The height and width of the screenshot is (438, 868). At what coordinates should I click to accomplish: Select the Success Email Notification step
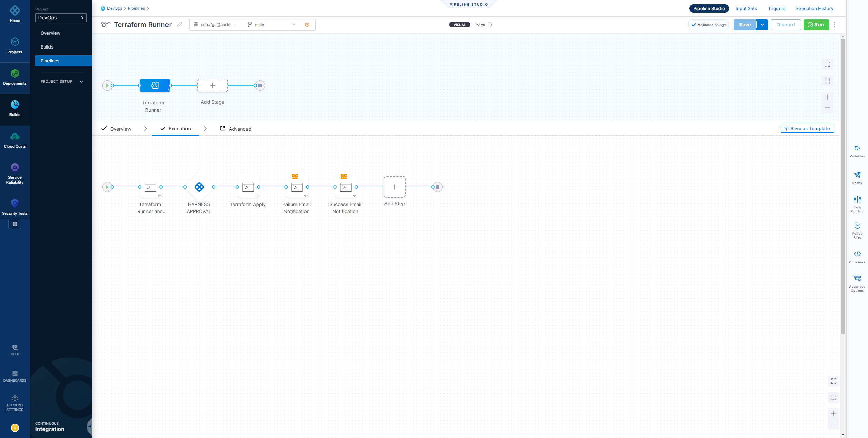346,187
